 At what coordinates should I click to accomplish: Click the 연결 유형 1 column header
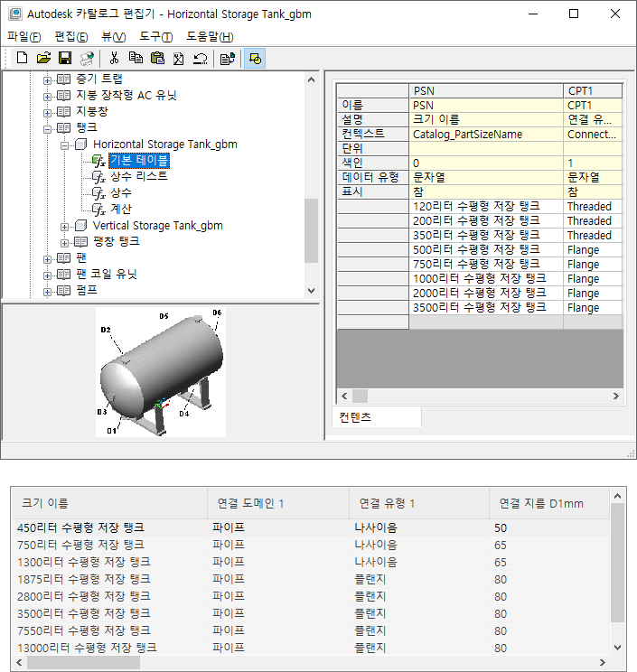click(x=419, y=503)
